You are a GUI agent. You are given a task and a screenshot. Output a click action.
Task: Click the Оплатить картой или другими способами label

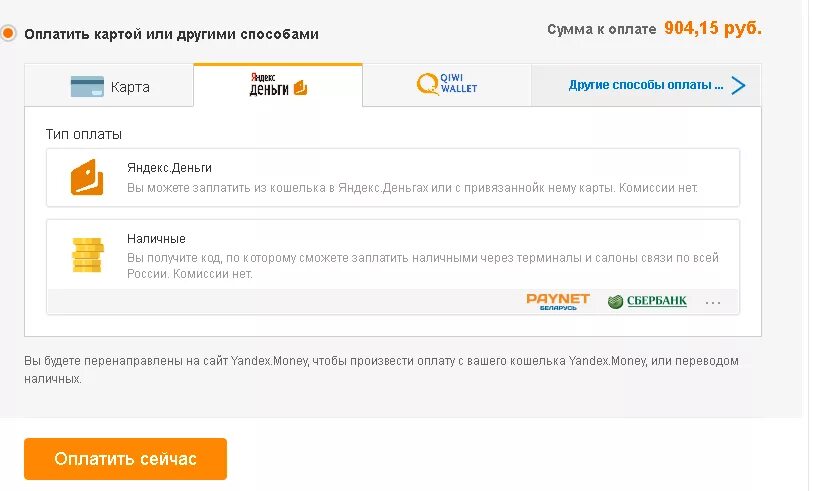[x=171, y=34]
